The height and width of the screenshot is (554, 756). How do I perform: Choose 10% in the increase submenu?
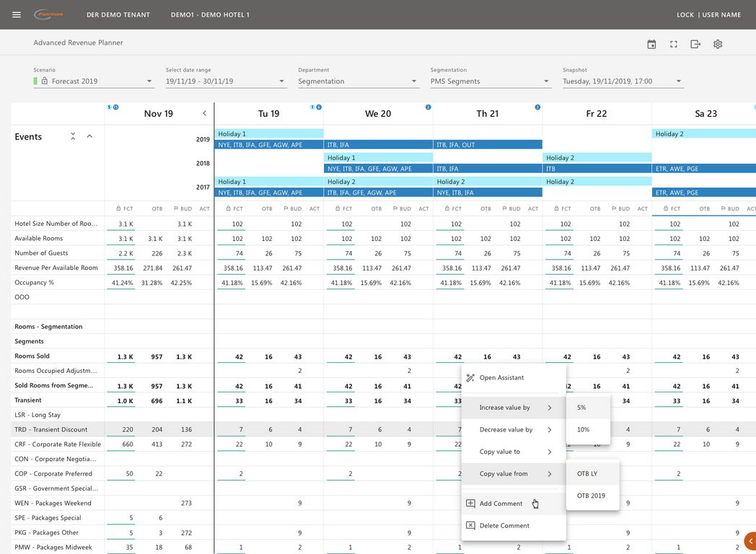[583, 430]
